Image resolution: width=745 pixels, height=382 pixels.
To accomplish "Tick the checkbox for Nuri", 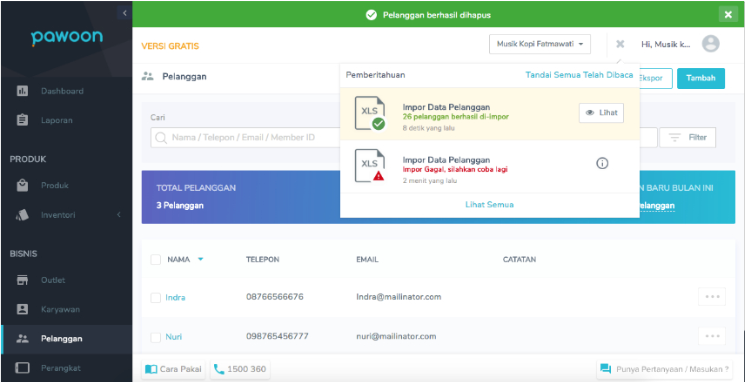I will pyautogui.click(x=156, y=337).
